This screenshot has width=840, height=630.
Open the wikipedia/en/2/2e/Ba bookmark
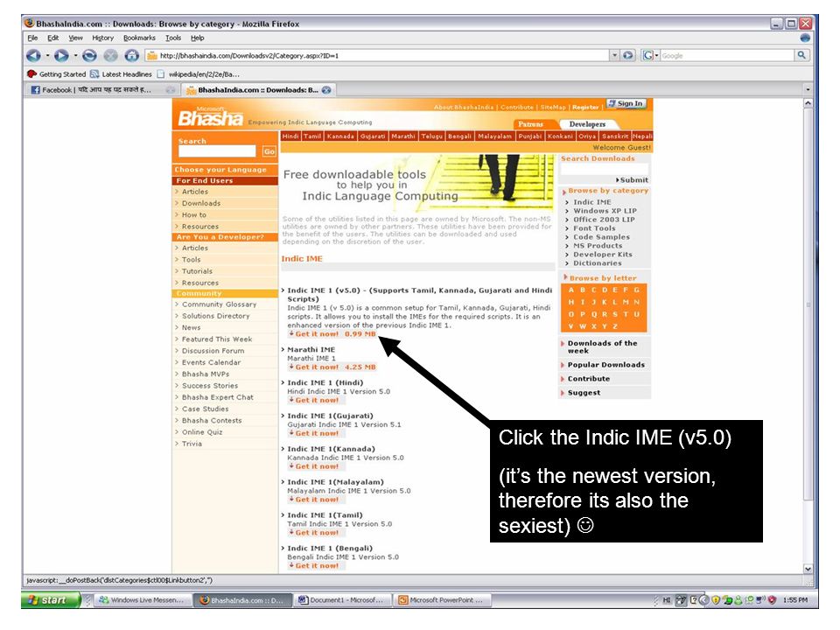click(x=199, y=73)
